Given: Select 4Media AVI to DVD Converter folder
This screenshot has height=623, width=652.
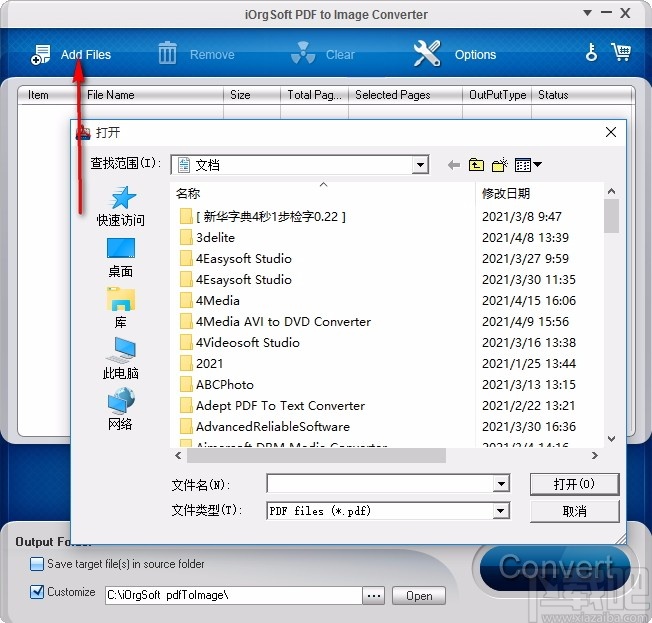Looking at the screenshot, I should [283, 321].
